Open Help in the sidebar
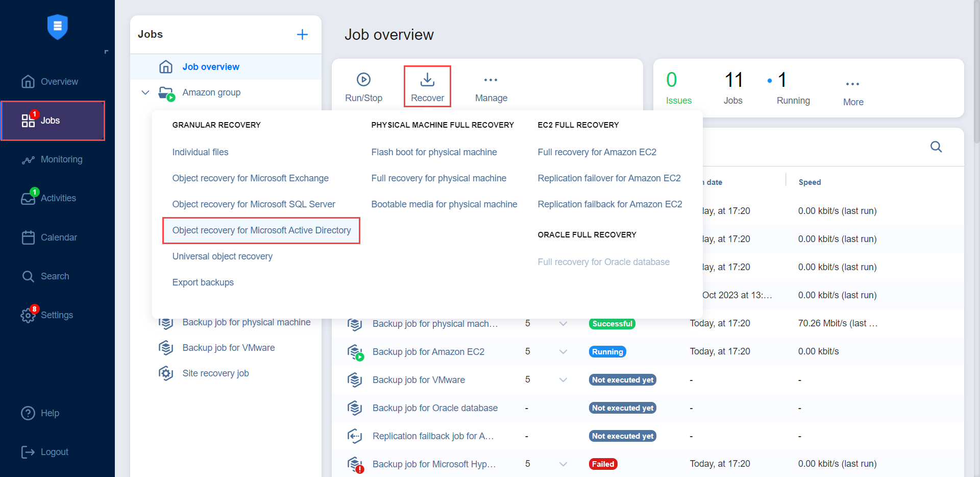This screenshot has height=477, width=980. point(40,413)
